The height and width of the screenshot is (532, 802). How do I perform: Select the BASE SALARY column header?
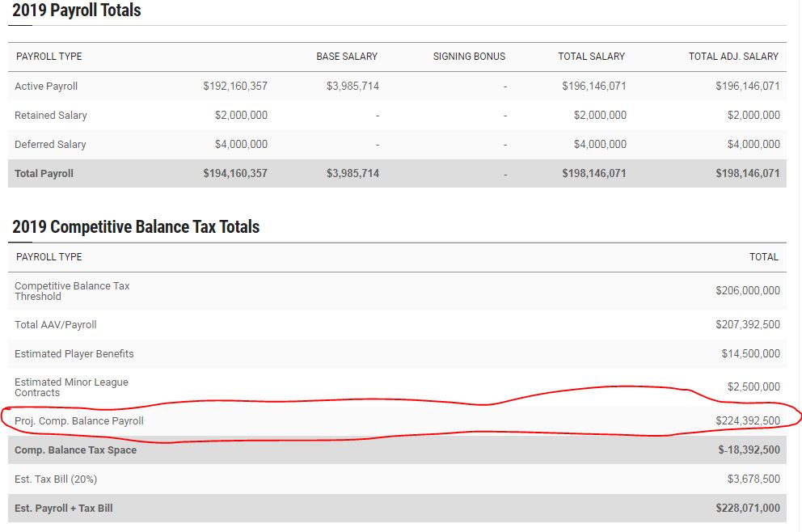coord(346,57)
